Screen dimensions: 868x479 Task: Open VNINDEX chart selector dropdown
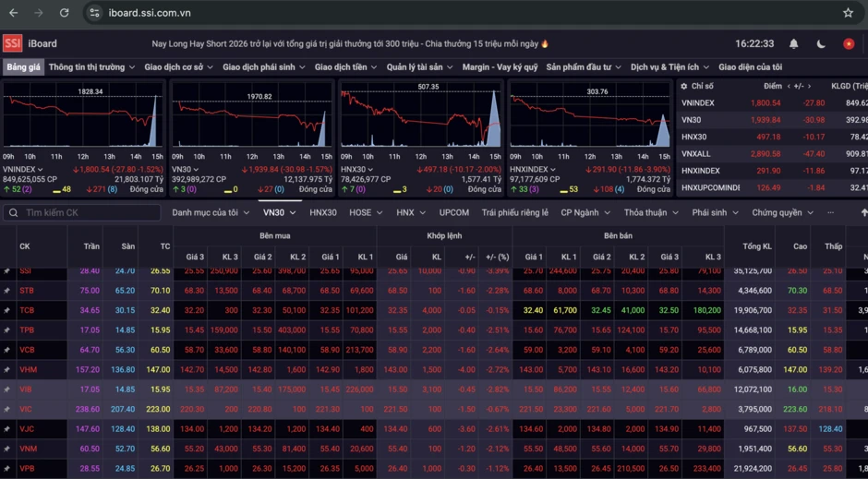click(23, 169)
